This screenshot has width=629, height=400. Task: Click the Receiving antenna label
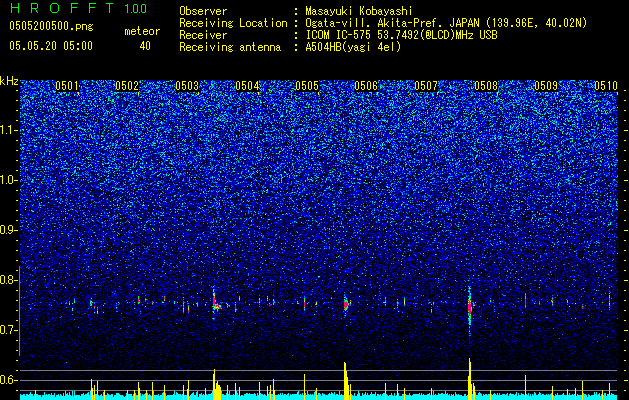(230, 47)
